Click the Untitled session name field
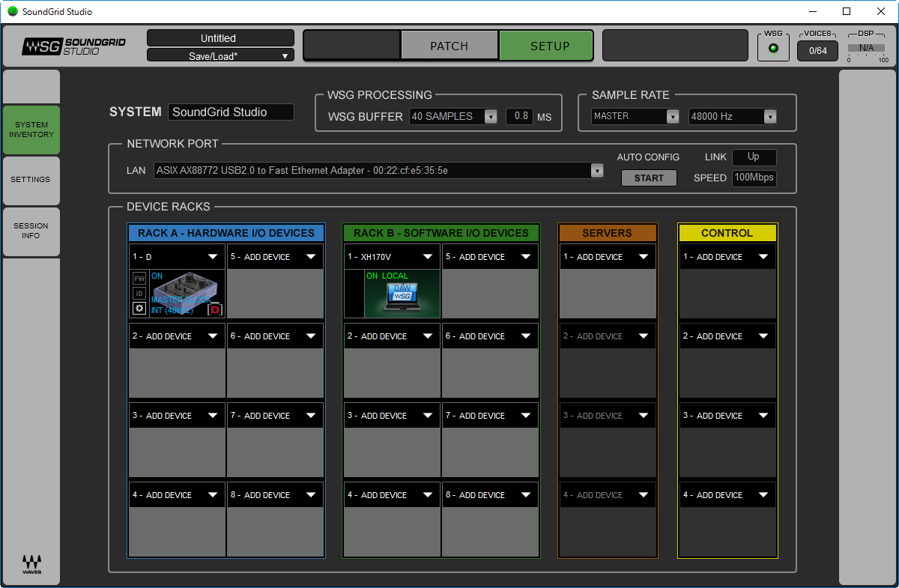The height and width of the screenshot is (588, 899). [220, 38]
